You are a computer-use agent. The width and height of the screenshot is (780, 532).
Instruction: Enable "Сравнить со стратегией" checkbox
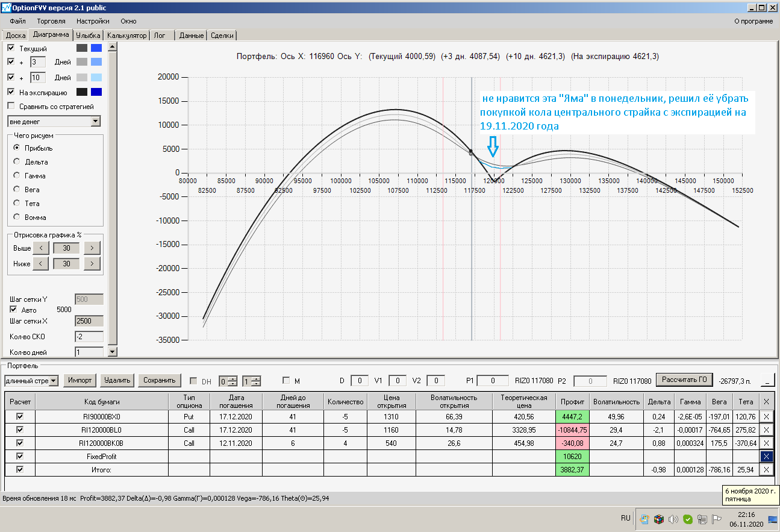pyautogui.click(x=11, y=107)
